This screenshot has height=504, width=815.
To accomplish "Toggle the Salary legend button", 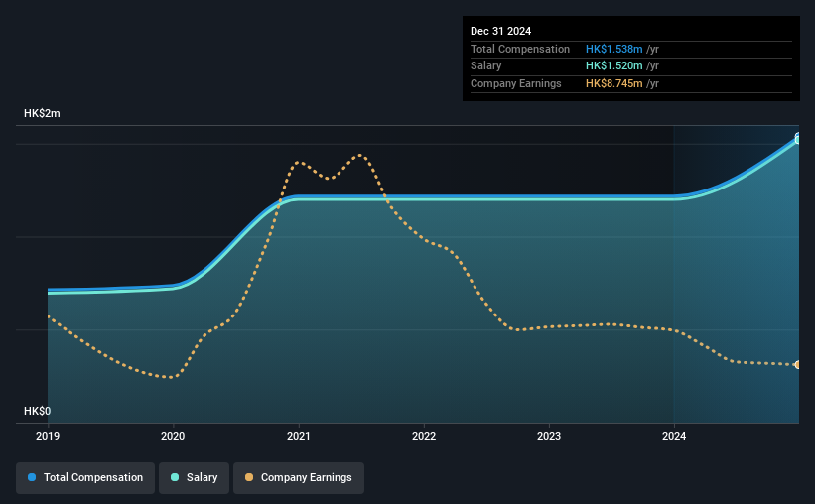I will pos(194,477).
